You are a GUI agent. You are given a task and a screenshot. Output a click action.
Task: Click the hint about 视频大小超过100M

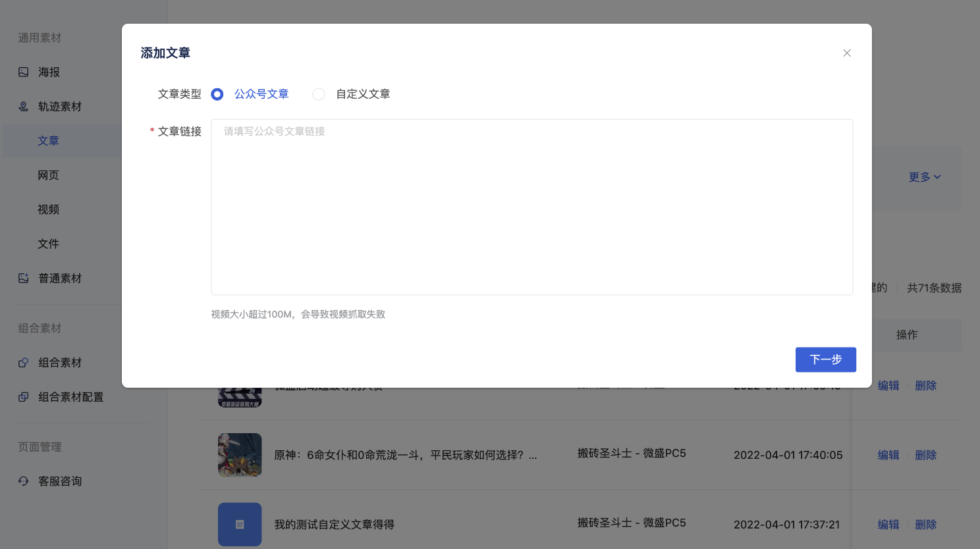click(298, 314)
